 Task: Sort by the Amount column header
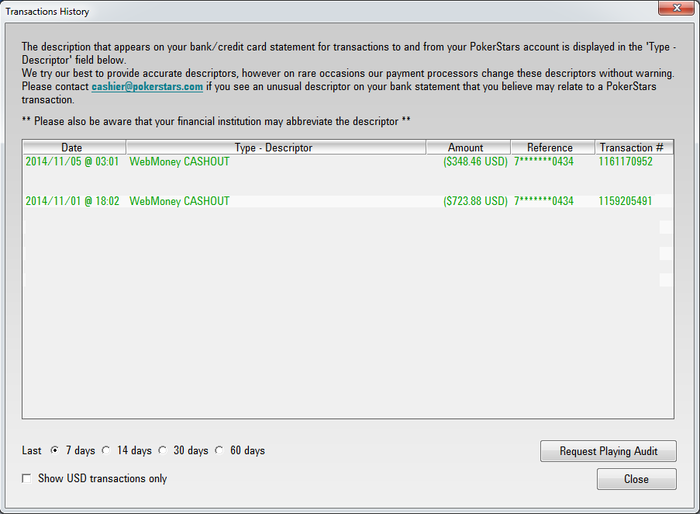(468, 147)
